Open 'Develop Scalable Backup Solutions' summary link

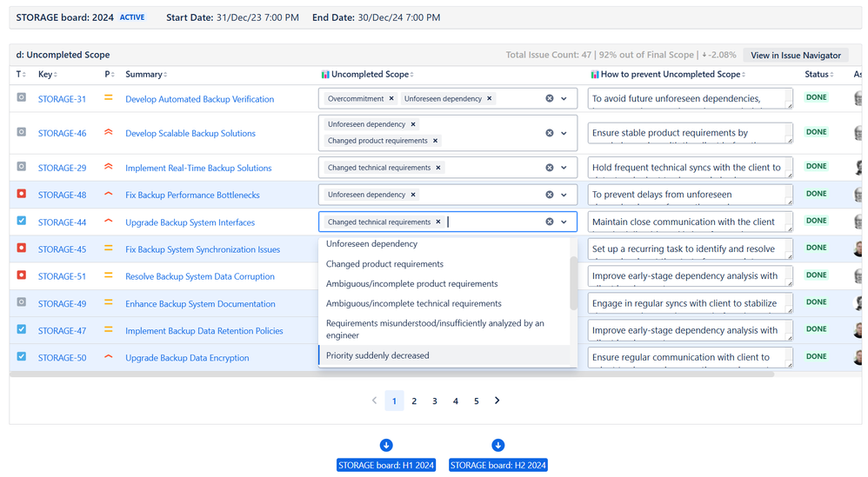click(190, 133)
